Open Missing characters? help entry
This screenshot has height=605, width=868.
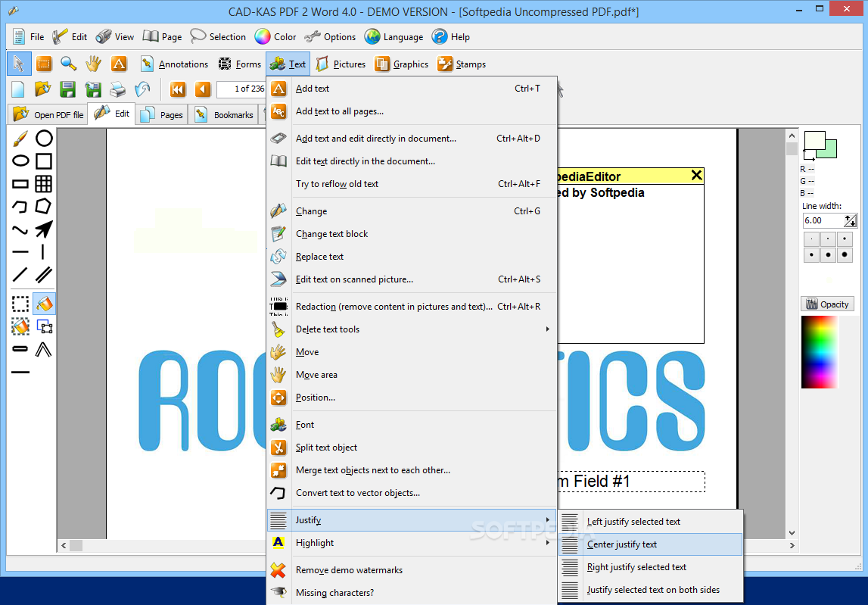412,593
